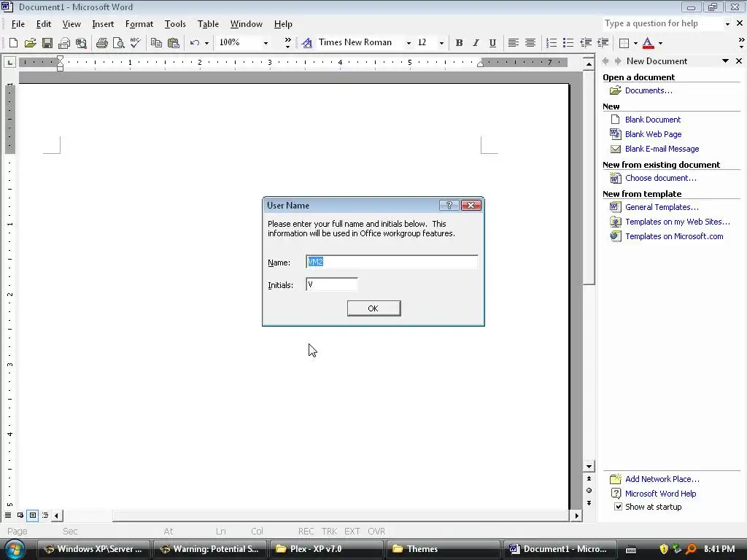The height and width of the screenshot is (560, 747).
Task: Open the Times New Roman font dropdown
Action: [409, 43]
